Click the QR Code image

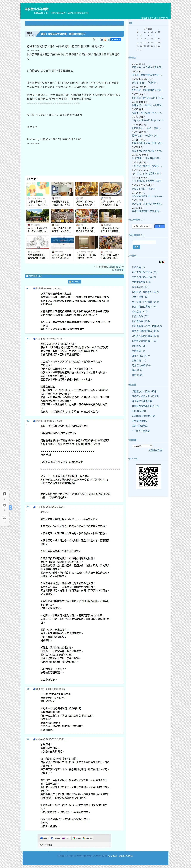148,476
